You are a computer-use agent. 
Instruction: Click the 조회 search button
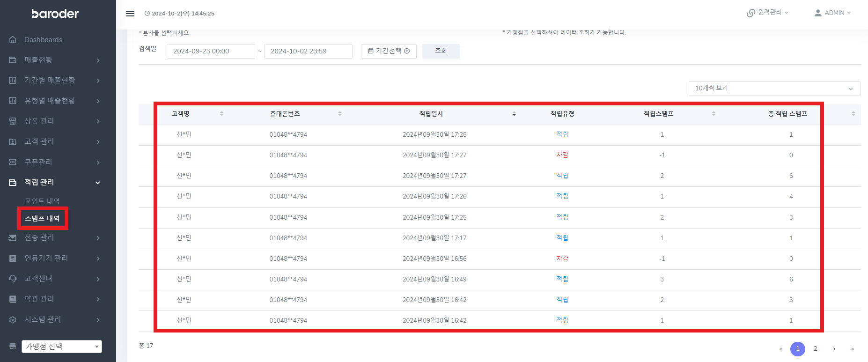pos(441,51)
